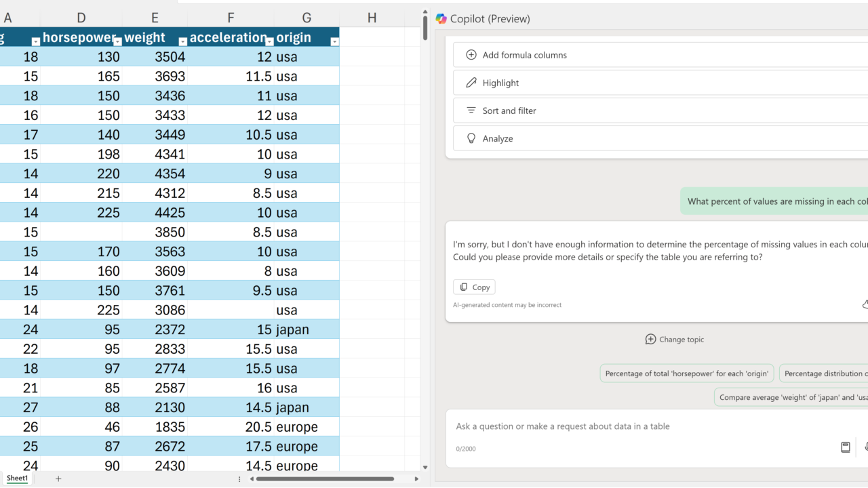Expand the acceleration column filter dropdown
This screenshot has width=868, height=488.
[x=269, y=42]
